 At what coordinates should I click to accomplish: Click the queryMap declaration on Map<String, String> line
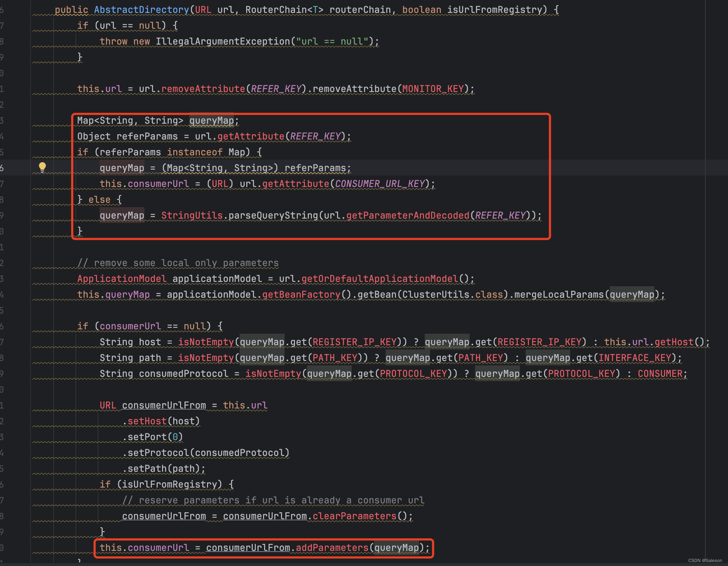[x=212, y=120]
